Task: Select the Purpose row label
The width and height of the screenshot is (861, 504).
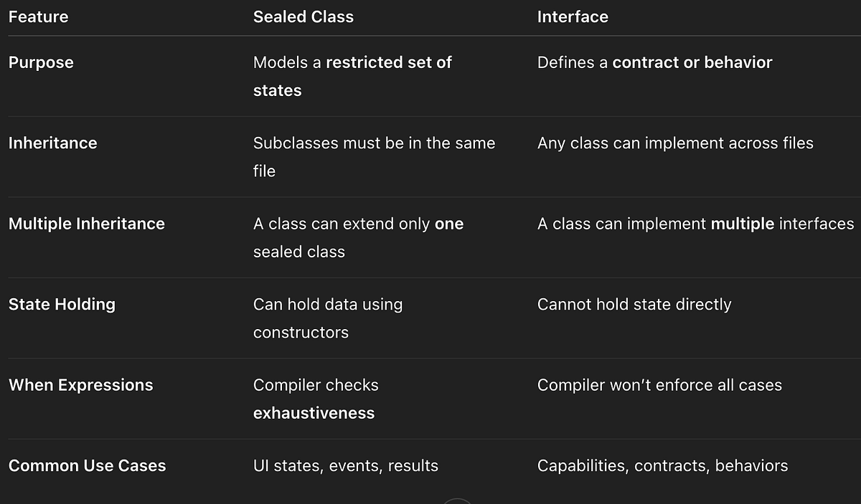Action: [41, 62]
